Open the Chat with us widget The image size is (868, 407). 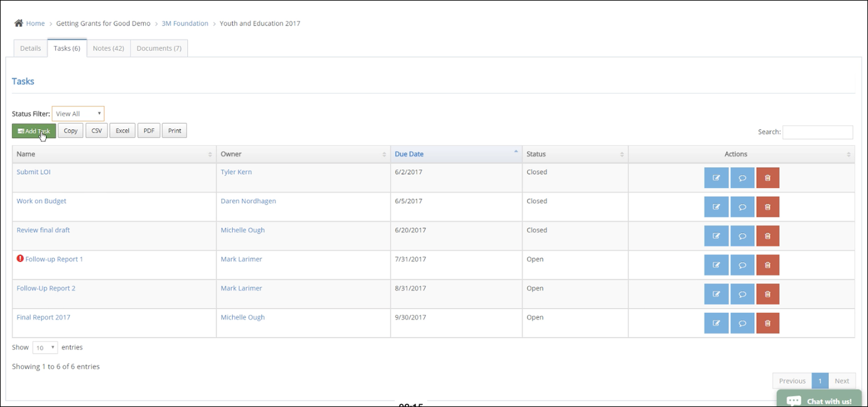tap(818, 400)
